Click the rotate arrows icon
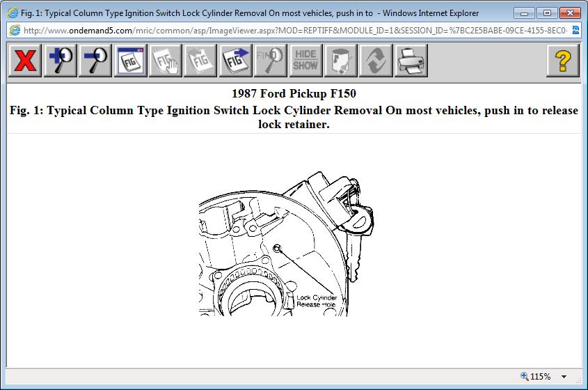 point(376,61)
